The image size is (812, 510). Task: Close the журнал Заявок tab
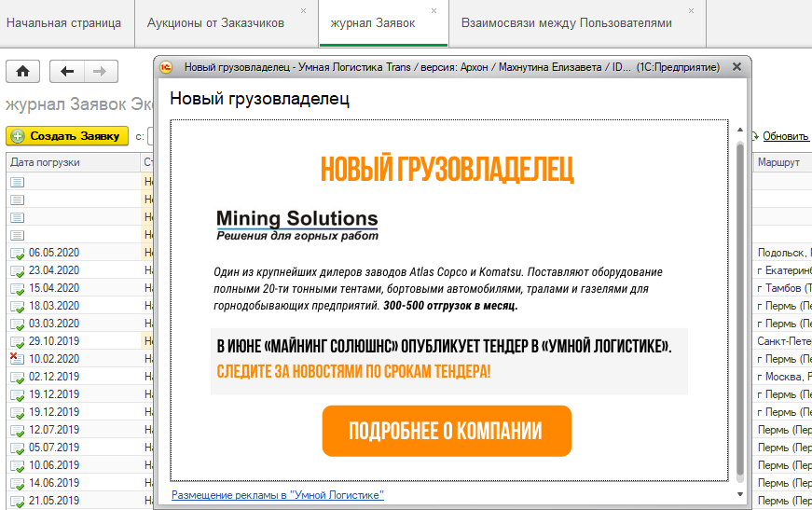(x=434, y=11)
